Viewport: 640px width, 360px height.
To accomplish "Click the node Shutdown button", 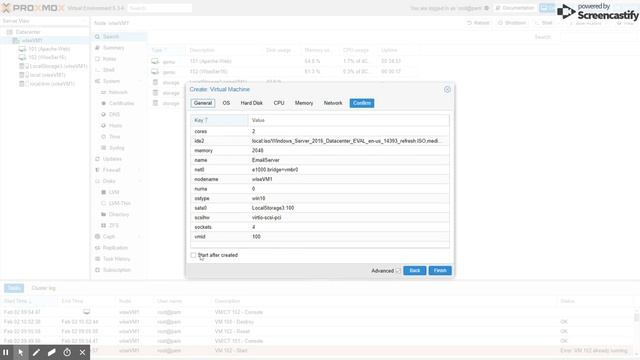I will coord(512,23).
